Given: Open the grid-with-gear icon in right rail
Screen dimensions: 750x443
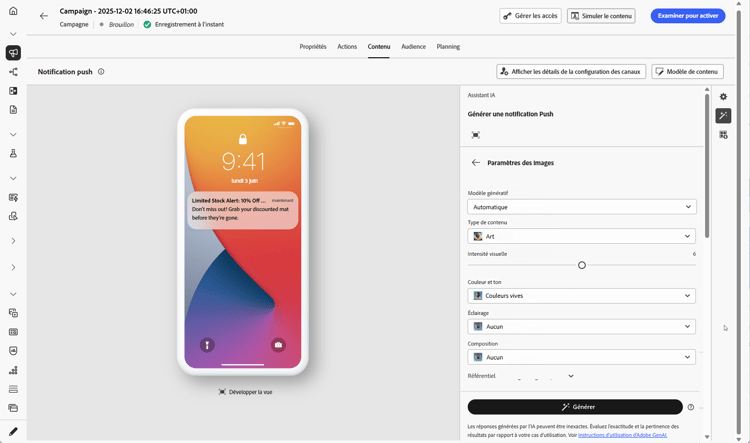Looking at the screenshot, I should click(x=723, y=135).
